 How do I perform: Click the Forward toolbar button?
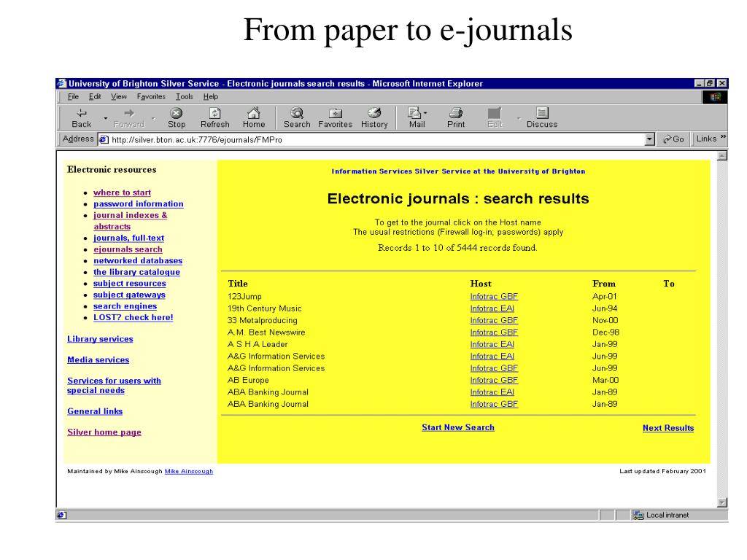click(x=129, y=117)
